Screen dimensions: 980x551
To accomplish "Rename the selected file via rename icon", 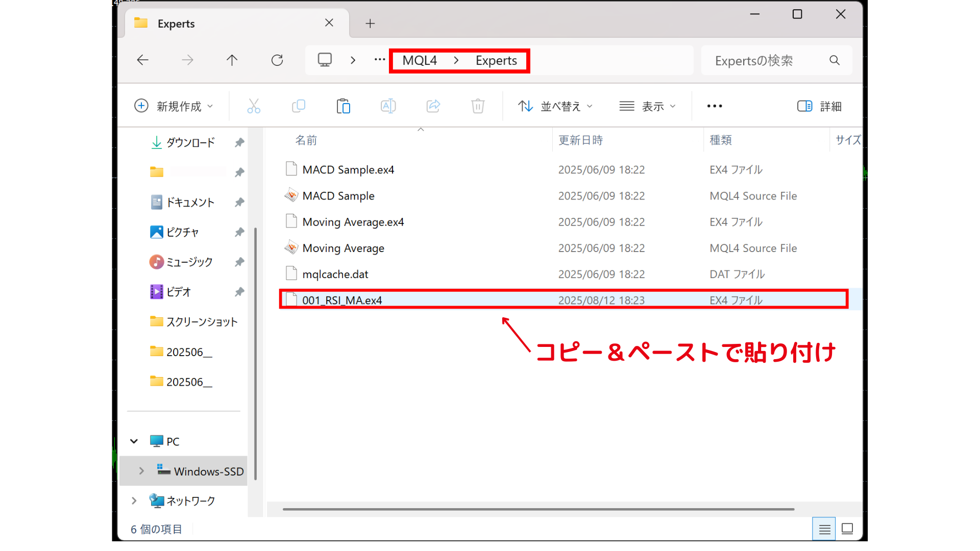I will tap(388, 106).
